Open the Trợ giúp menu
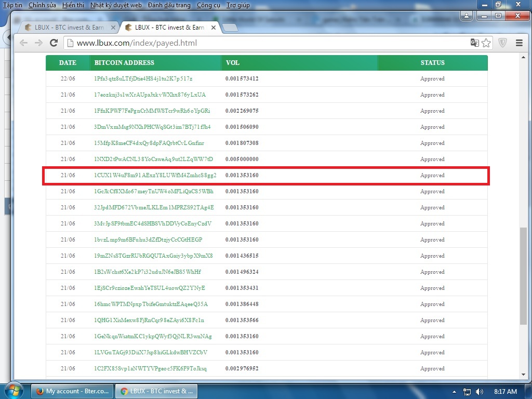 coord(238,5)
